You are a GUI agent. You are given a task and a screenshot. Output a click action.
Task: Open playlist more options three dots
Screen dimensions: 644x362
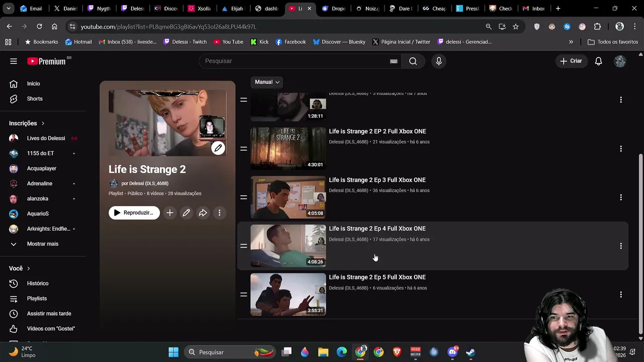click(x=219, y=213)
